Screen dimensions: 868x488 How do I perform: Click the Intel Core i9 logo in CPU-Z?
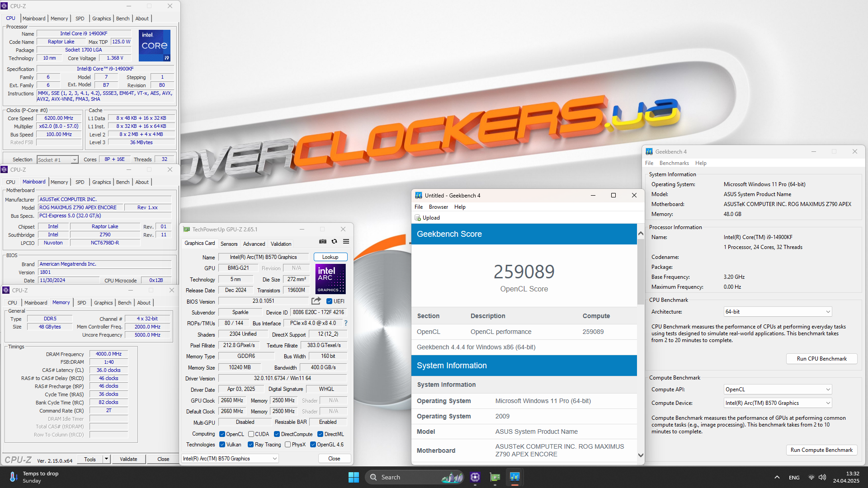(x=155, y=46)
